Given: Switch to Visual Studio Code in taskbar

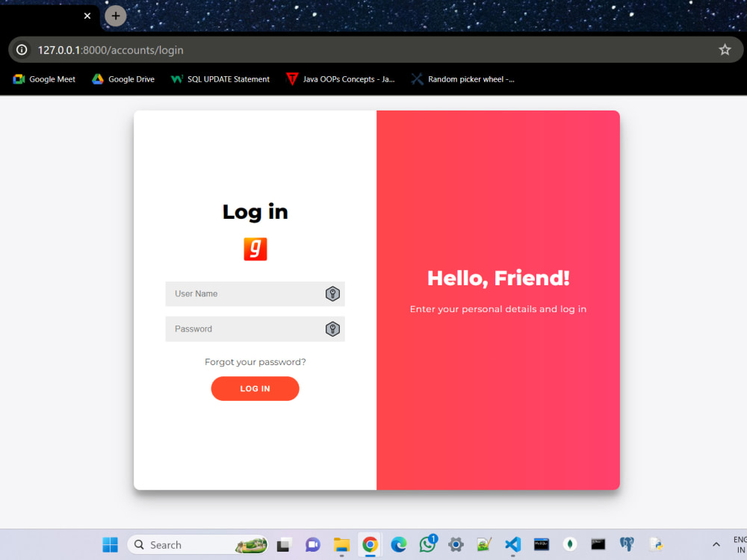Looking at the screenshot, I should point(512,544).
